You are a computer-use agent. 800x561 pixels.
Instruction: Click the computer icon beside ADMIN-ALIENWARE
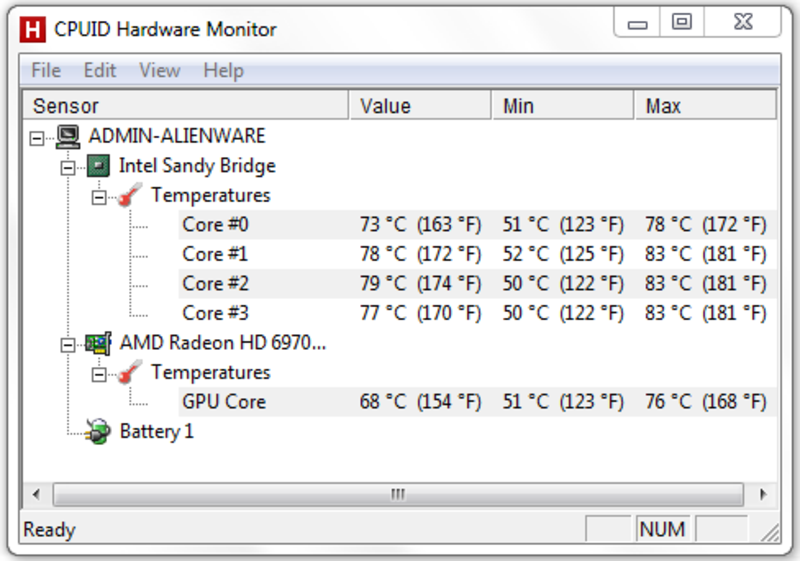pos(69,136)
